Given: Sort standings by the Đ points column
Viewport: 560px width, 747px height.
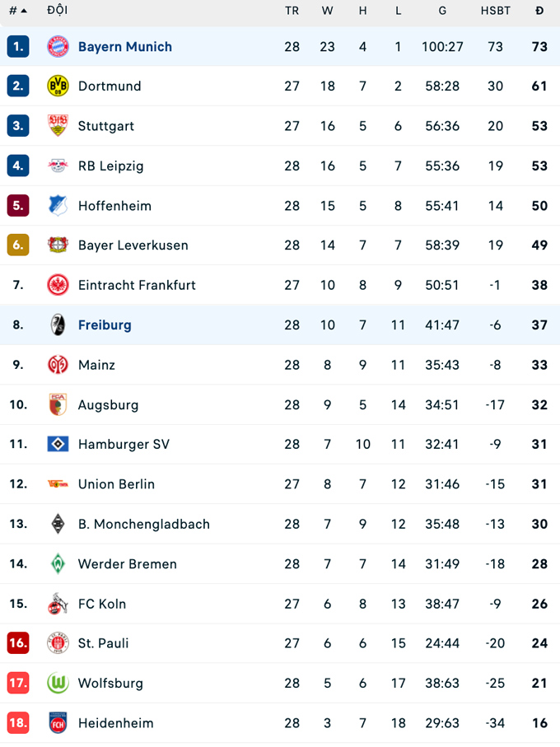Looking at the screenshot, I should (x=539, y=11).
